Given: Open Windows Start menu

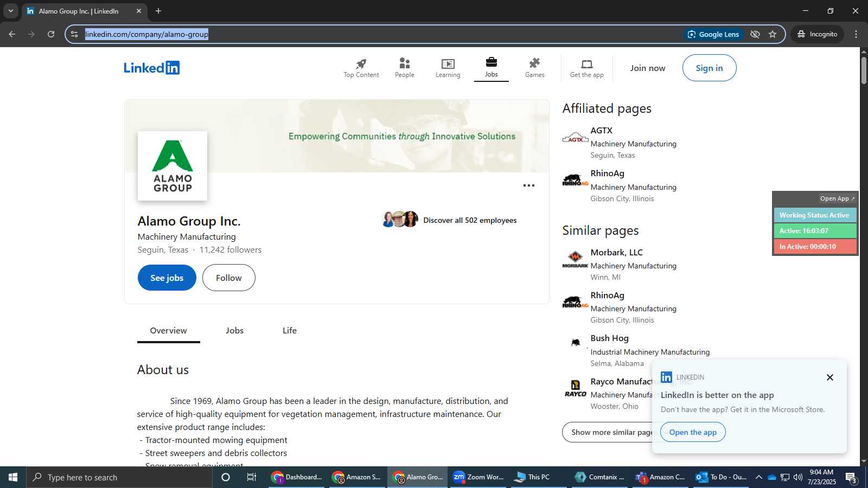Looking at the screenshot, I should [13, 477].
